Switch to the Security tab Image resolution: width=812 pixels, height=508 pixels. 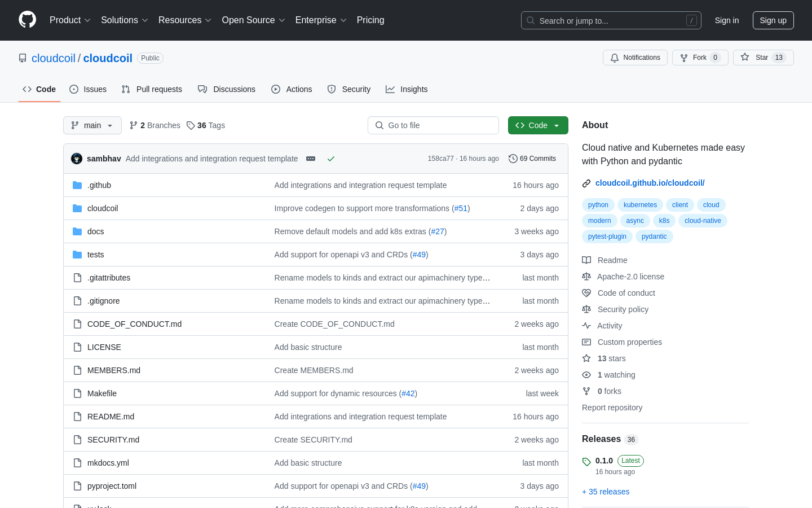click(349, 89)
